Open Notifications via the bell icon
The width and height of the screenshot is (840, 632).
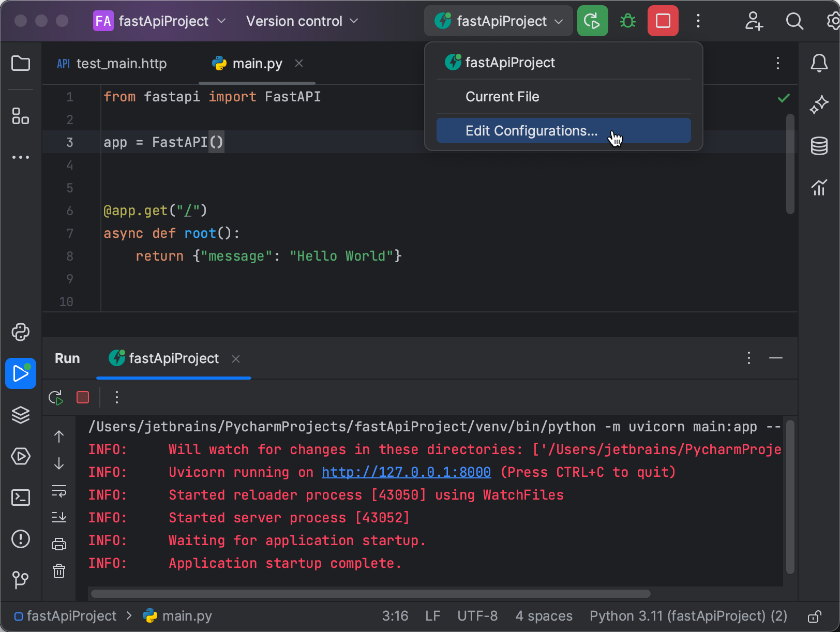[819, 63]
